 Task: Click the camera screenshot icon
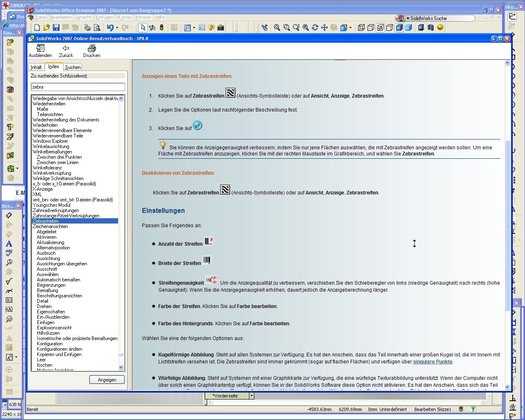click(221, 27)
